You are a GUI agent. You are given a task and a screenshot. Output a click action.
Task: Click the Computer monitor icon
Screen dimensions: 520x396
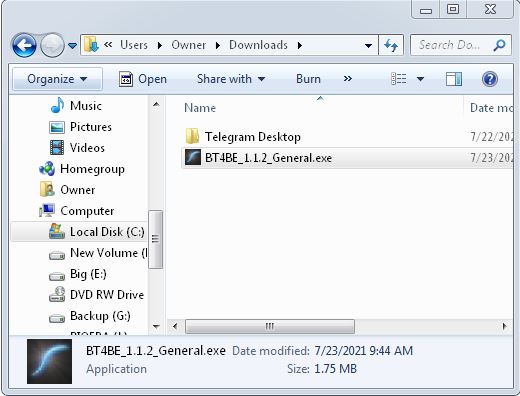(47, 211)
